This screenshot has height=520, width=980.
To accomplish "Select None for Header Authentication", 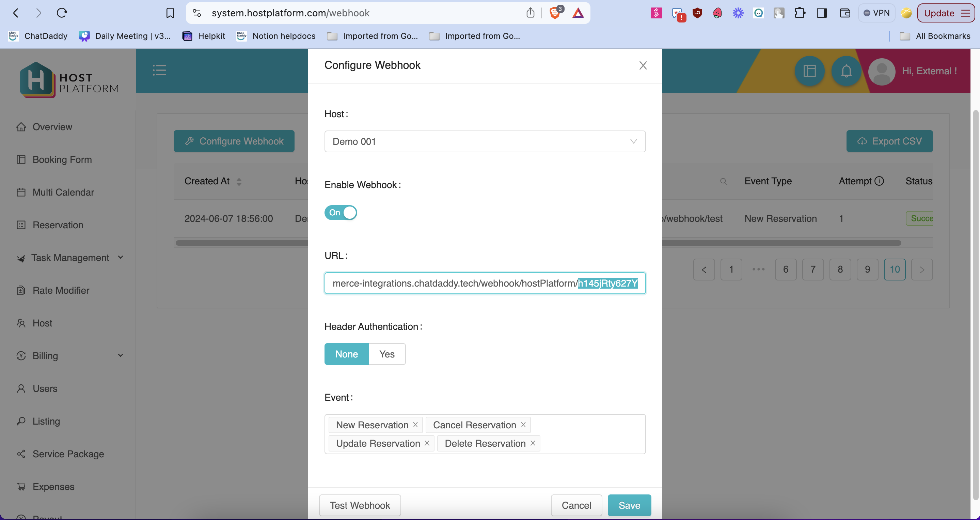I will [x=347, y=354].
